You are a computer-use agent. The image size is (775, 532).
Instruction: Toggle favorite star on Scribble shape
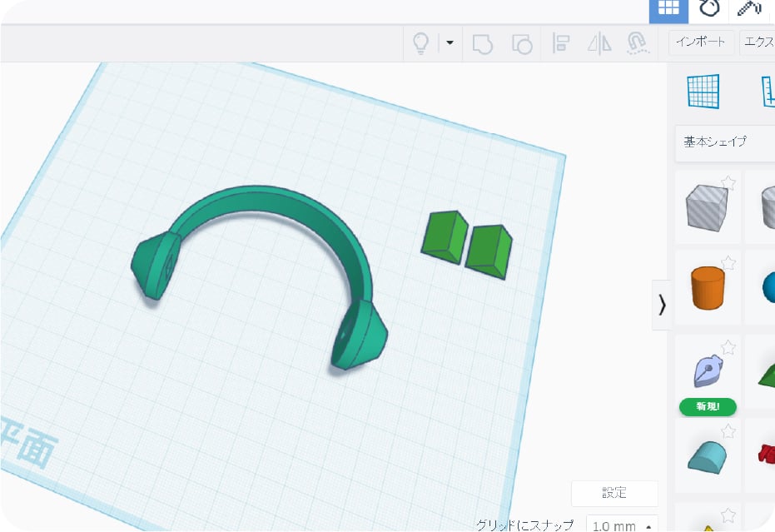728,347
